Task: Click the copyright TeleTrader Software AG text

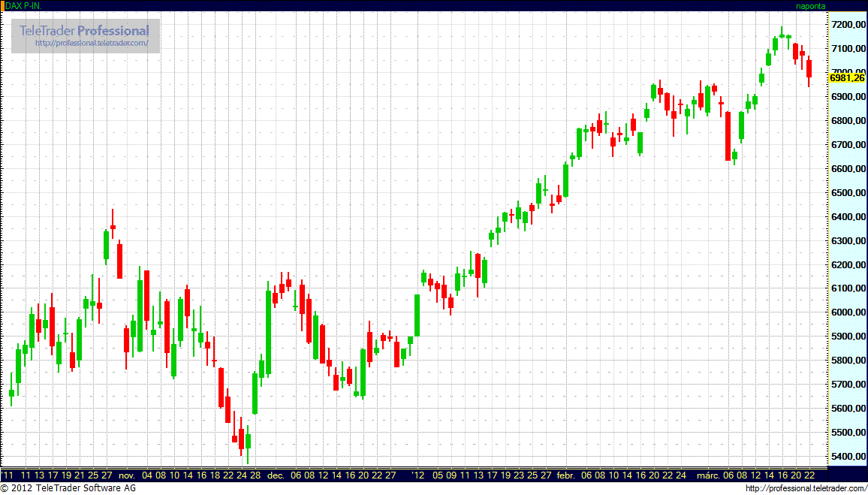Action: 68,488
